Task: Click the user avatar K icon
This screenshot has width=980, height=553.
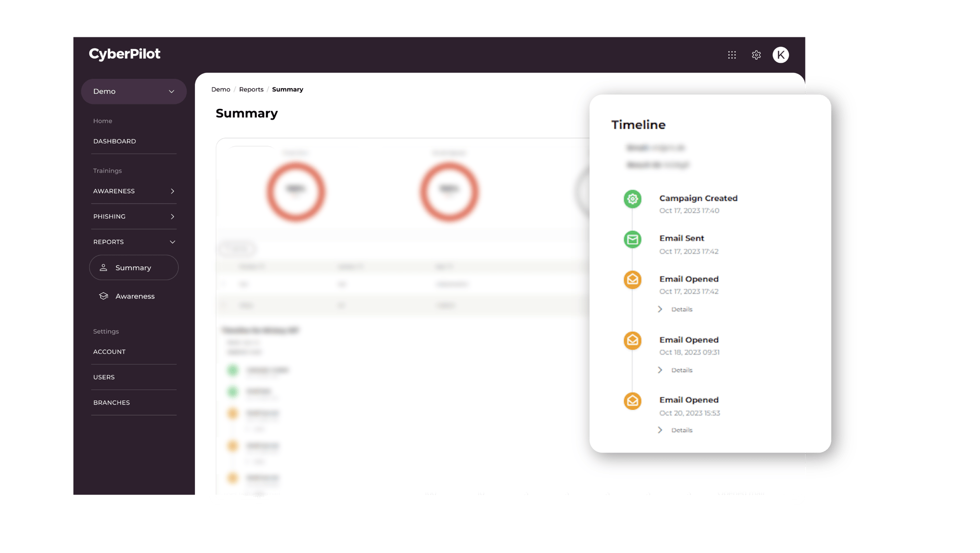Action: click(781, 54)
